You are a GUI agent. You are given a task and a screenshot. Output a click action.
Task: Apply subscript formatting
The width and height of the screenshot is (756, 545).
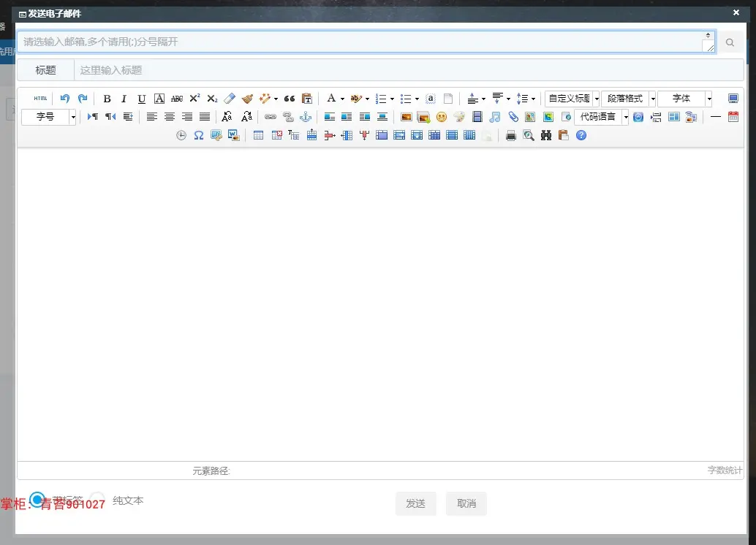[x=212, y=99]
